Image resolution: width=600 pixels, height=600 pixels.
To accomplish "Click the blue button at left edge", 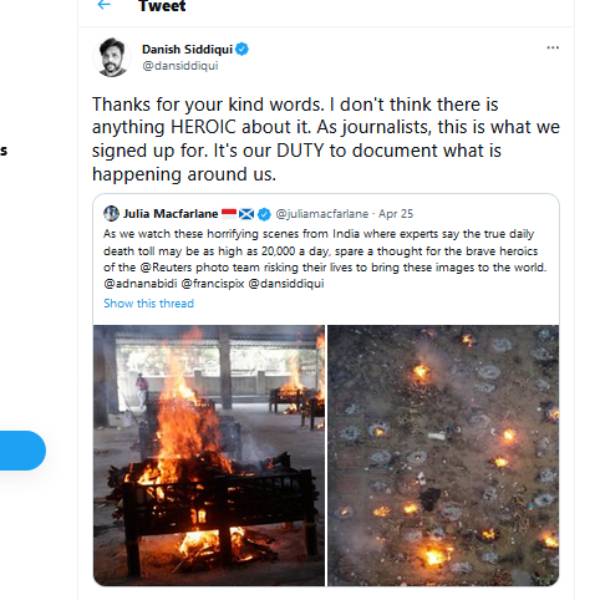I will click(22, 450).
